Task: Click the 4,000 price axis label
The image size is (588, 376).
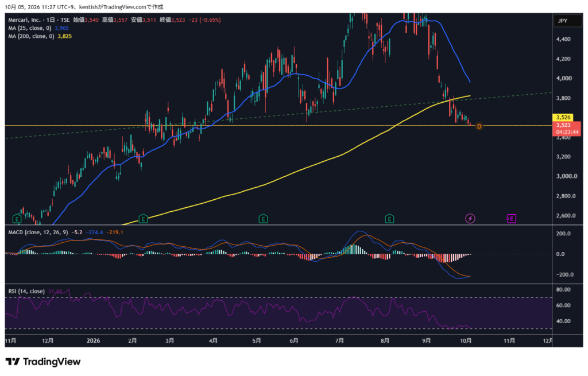Action: [x=564, y=78]
